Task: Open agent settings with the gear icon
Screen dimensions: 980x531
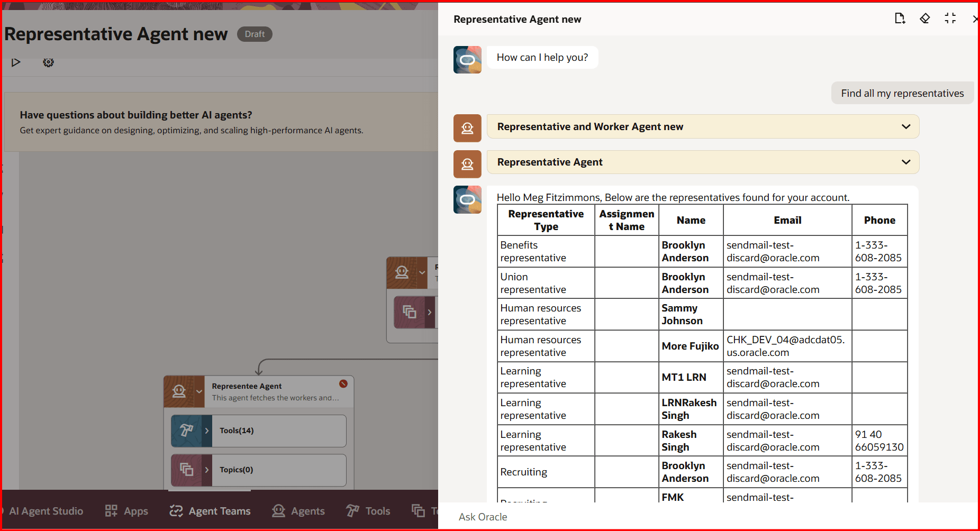Action: (48, 62)
